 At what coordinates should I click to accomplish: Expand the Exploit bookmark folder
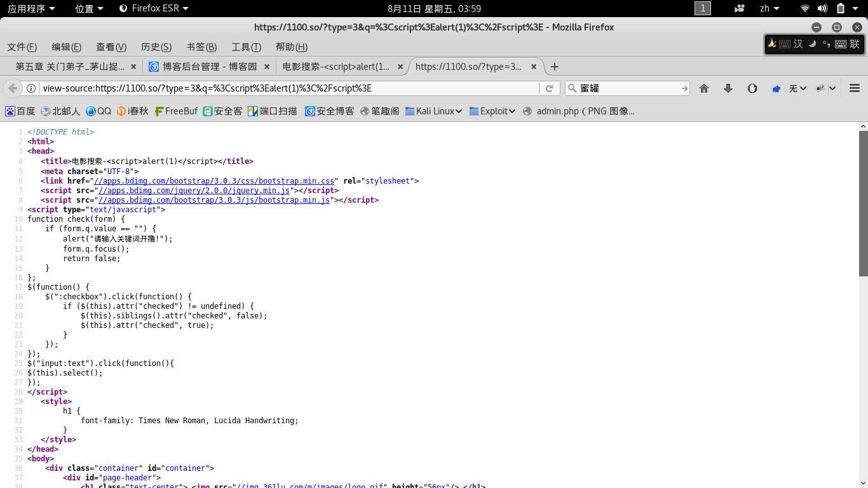(492, 111)
